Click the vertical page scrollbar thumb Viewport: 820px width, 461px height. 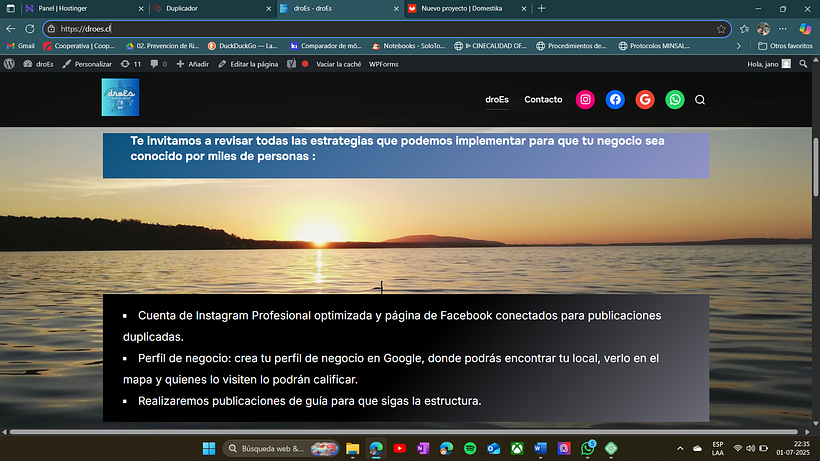coord(815,167)
